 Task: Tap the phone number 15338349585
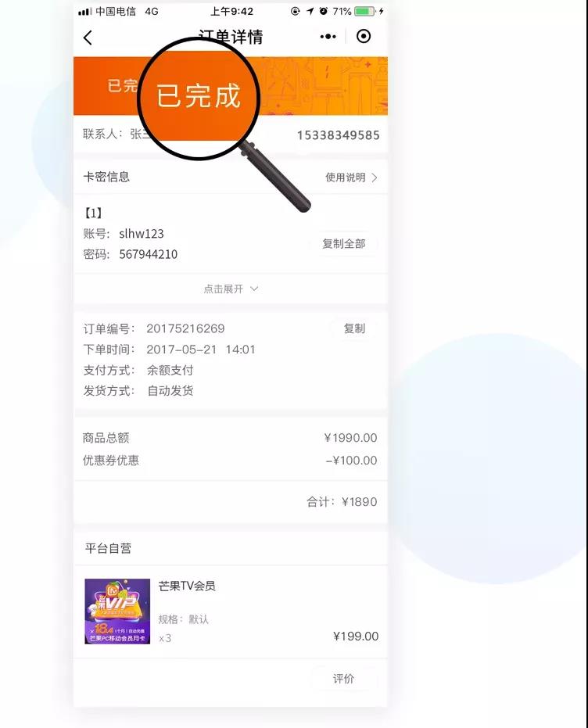339,135
